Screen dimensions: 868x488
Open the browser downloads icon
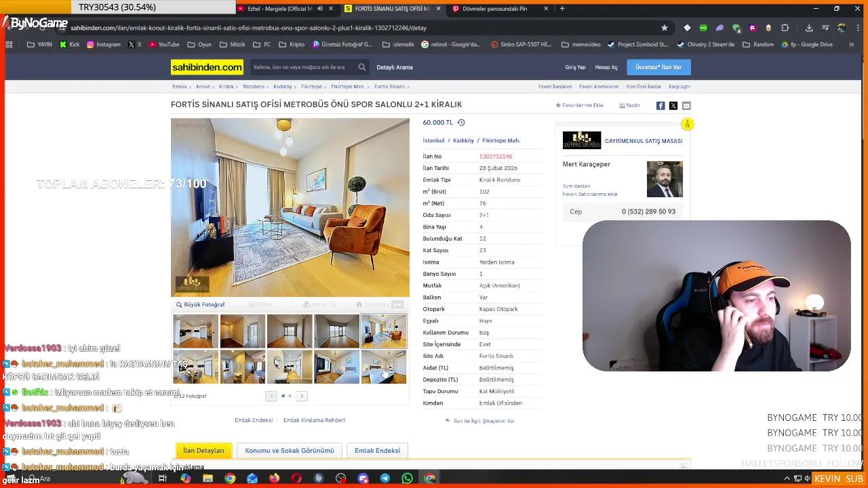coord(809,28)
